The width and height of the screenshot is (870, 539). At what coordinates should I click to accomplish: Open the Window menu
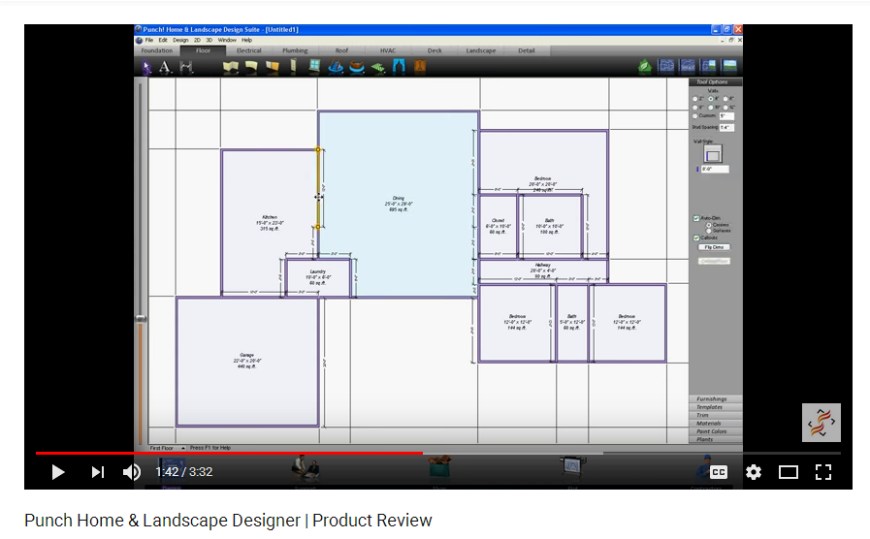point(227,40)
